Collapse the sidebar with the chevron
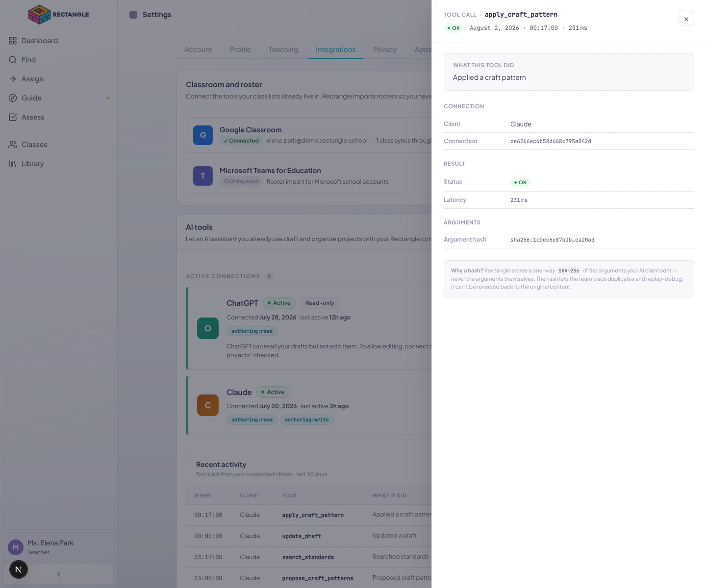The image size is (706, 588). (59, 574)
